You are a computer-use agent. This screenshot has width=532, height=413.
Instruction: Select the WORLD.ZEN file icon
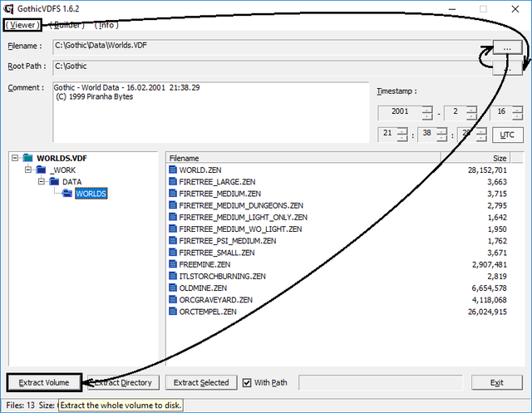173,170
